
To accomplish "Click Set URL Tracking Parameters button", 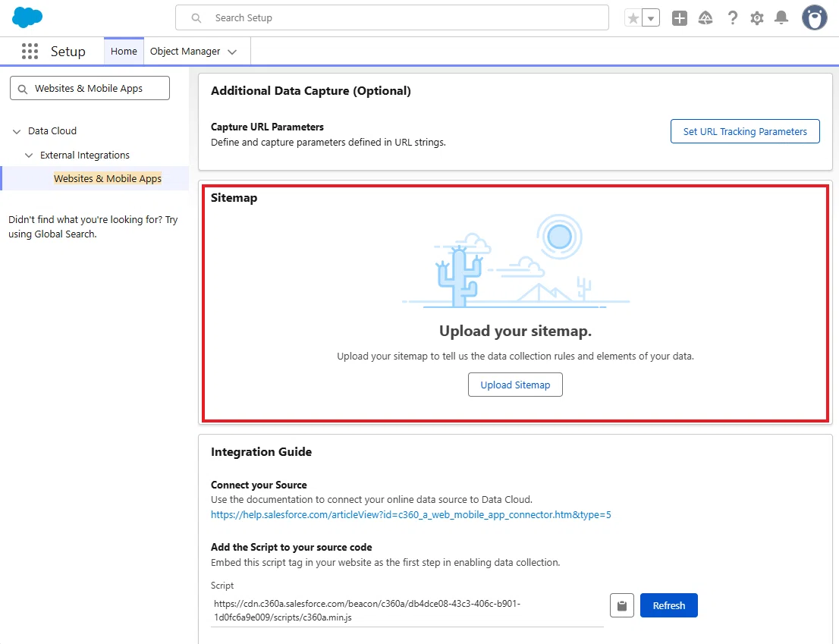I will [x=745, y=131].
